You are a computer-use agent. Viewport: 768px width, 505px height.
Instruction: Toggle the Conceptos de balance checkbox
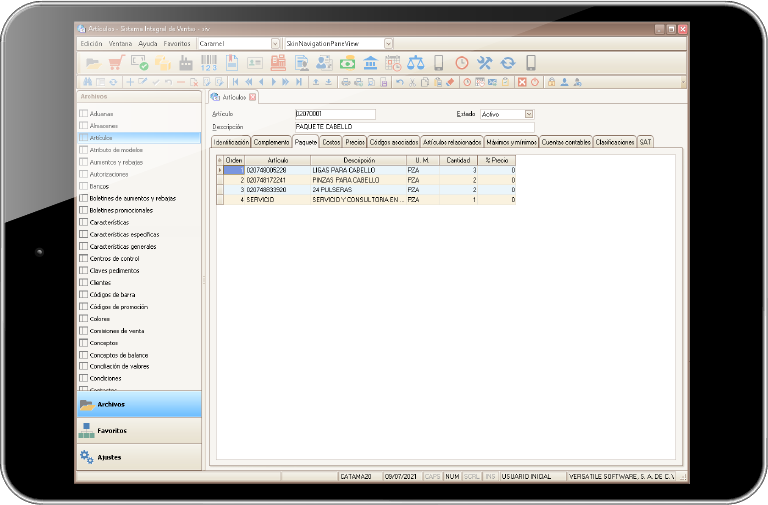(84, 355)
